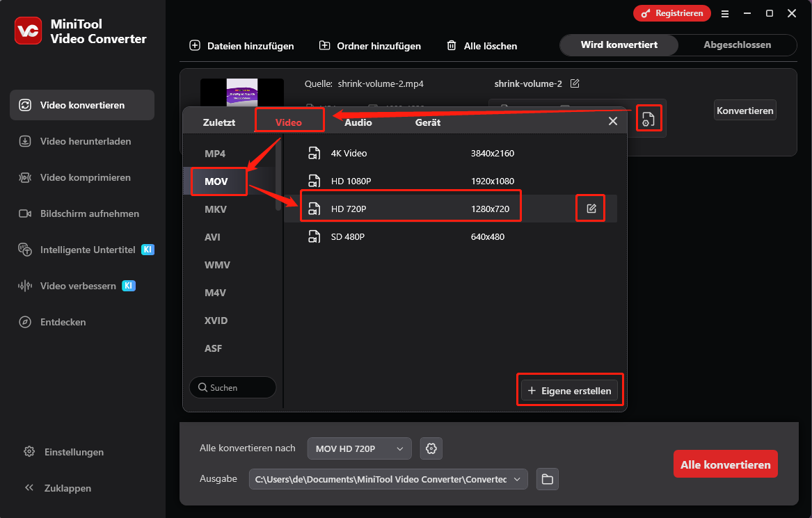Screen dimensions: 812x518
Task: Open the Video tab in format popup
Action: (x=289, y=122)
